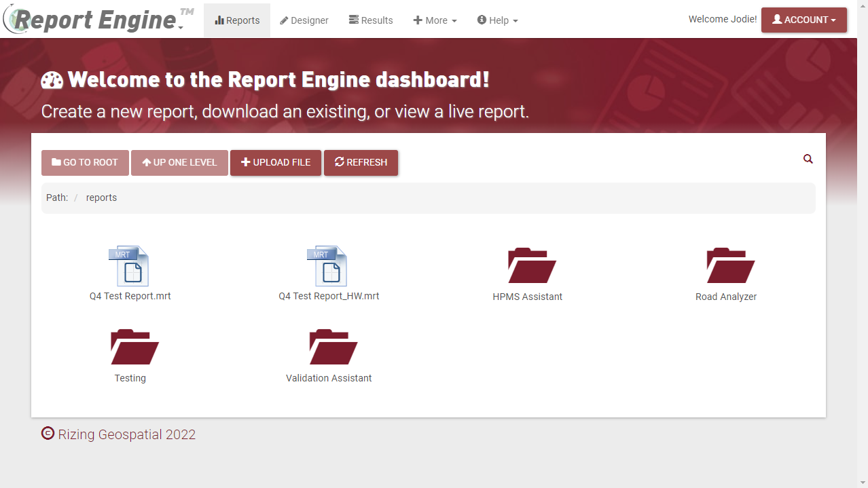Image resolution: width=868 pixels, height=488 pixels.
Task: Open the Q4 Test Report.mrt file icon
Action: [x=129, y=266]
